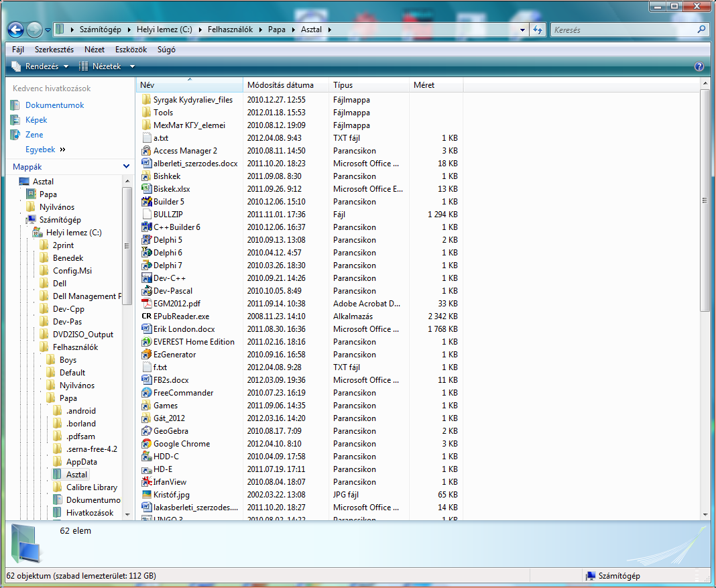
Task: Click the Forward navigation arrow button
Action: click(x=34, y=30)
